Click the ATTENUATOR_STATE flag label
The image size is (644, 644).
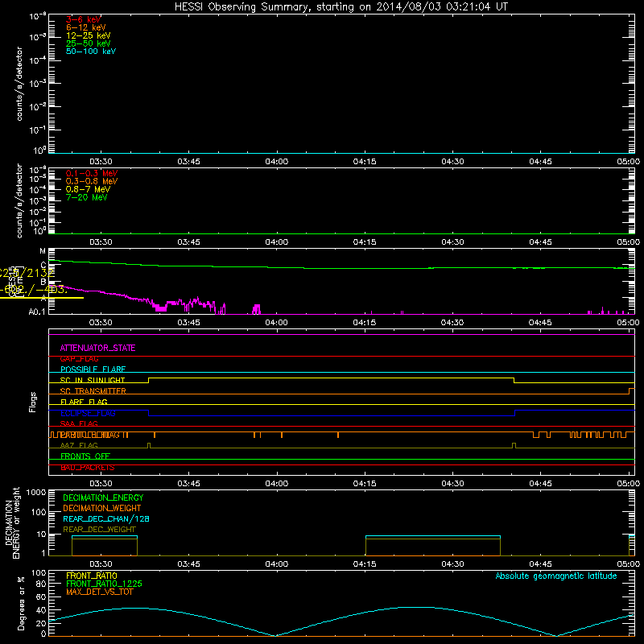point(97,348)
